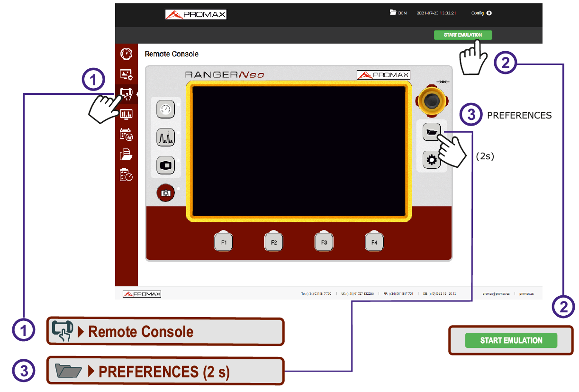Click START EMULATION in the dark header toolbar

(x=463, y=35)
